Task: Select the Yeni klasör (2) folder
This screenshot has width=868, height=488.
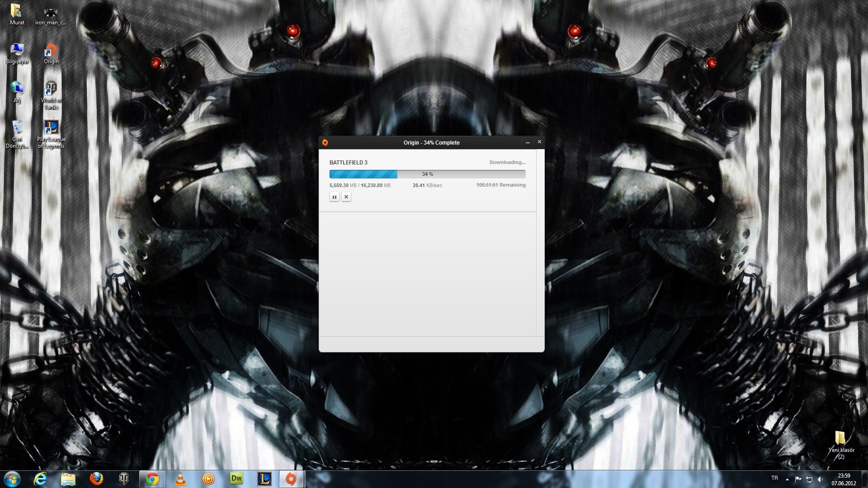Action: click(841, 445)
